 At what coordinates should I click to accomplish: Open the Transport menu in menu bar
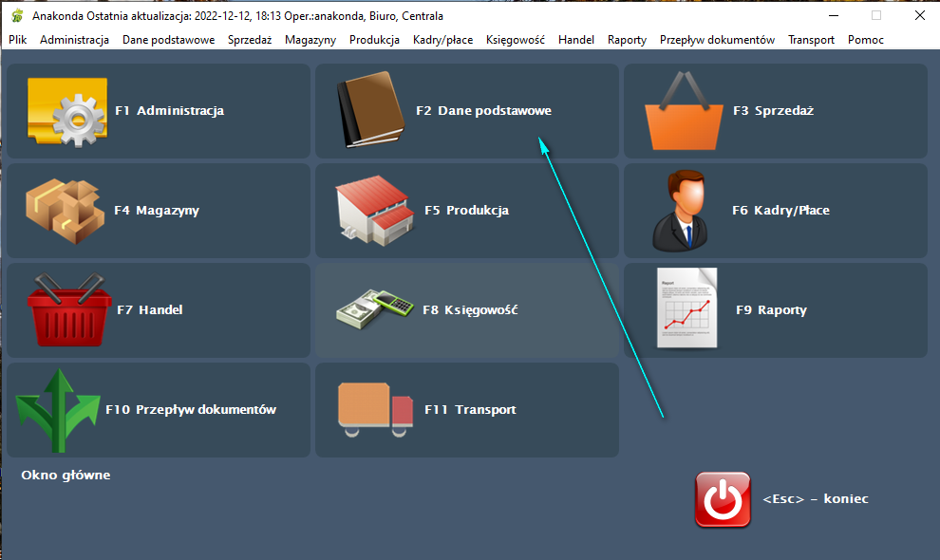click(x=811, y=40)
